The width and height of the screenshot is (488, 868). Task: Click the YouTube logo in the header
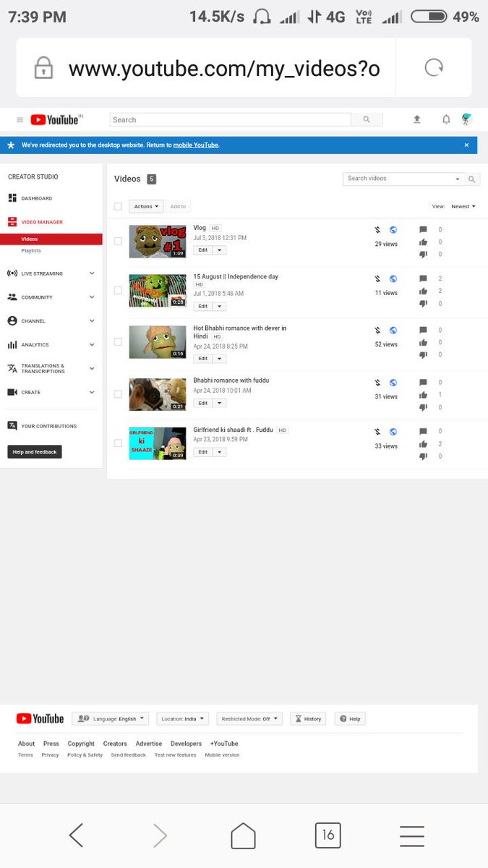click(54, 120)
